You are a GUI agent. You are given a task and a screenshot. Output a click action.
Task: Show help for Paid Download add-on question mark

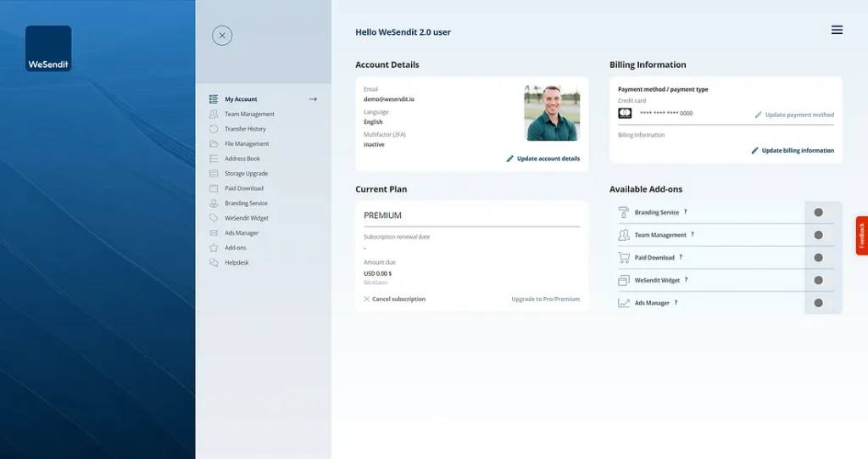(681, 257)
